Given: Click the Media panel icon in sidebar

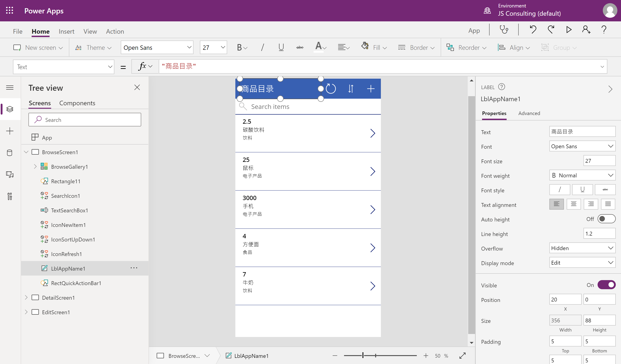Looking at the screenshot, I should click(10, 174).
